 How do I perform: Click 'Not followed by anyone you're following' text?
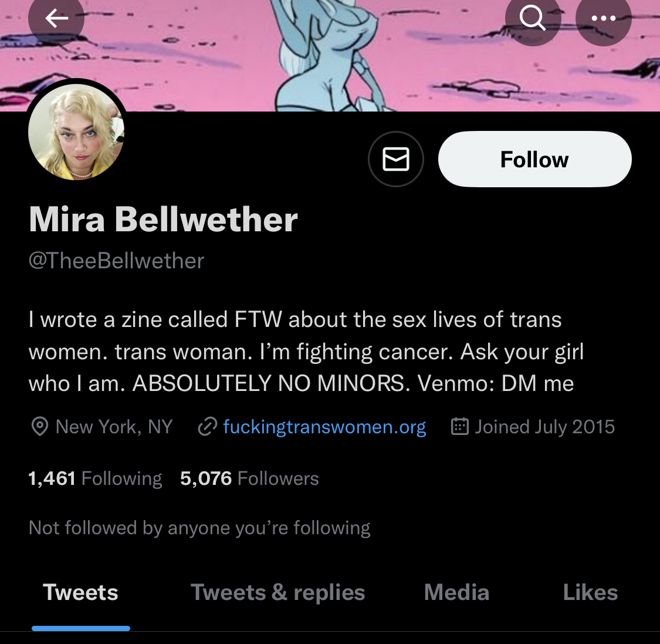pos(199,528)
